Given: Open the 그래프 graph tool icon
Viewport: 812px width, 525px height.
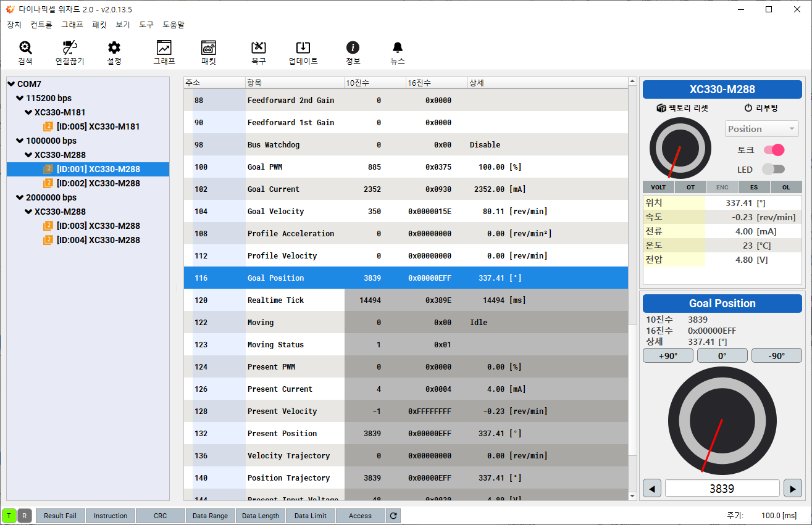Looking at the screenshot, I should tap(164, 48).
